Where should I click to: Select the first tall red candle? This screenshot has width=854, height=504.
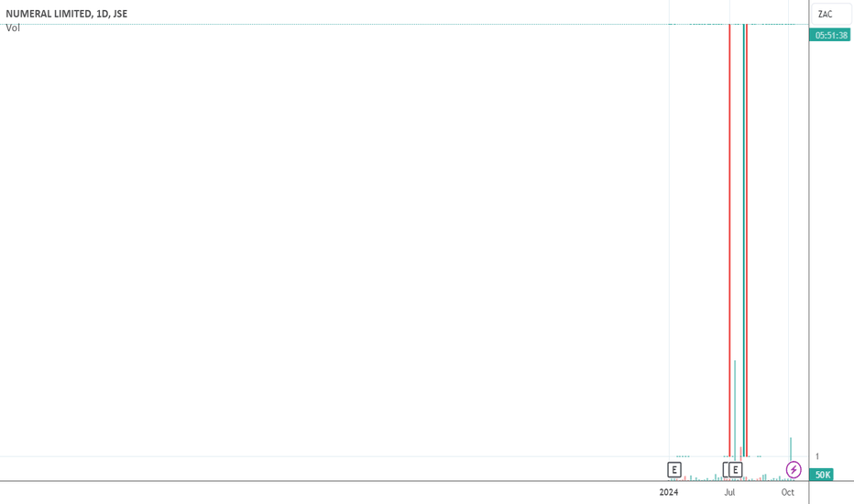(729, 240)
